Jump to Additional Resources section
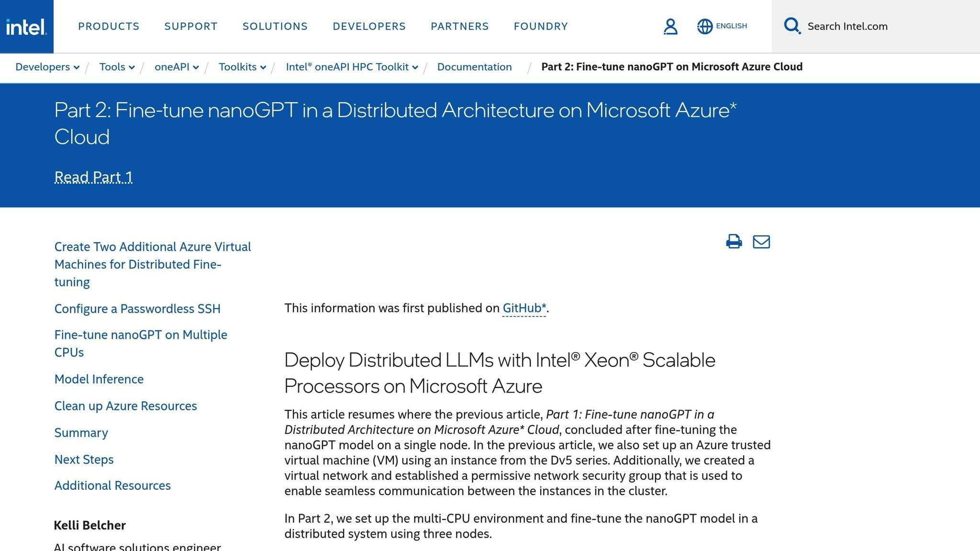The height and width of the screenshot is (551, 980). [x=112, y=485]
